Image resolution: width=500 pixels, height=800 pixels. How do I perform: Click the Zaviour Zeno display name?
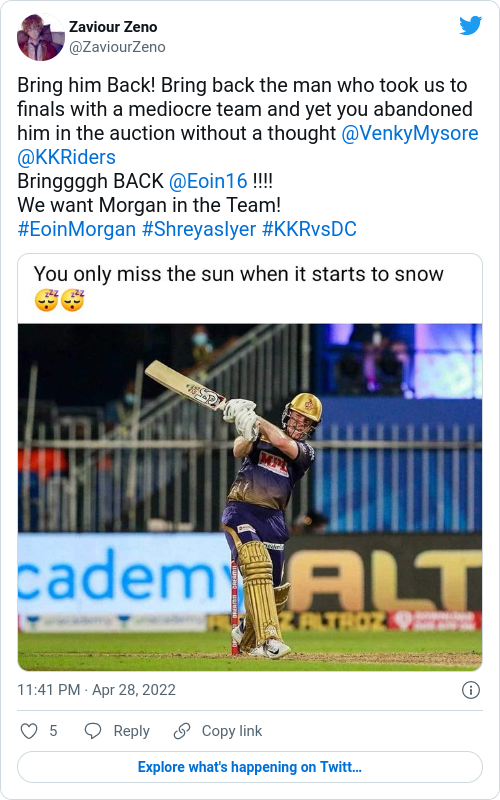pos(113,27)
